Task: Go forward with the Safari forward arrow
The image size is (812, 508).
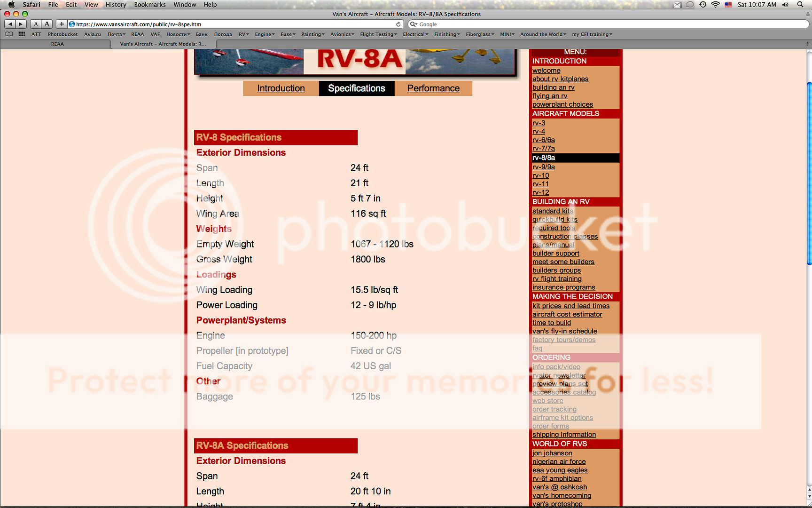Action: [21, 24]
